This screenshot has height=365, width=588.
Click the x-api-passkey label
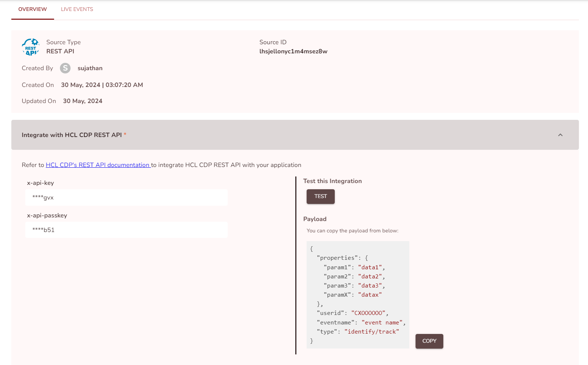pyautogui.click(x=47, y=215)
